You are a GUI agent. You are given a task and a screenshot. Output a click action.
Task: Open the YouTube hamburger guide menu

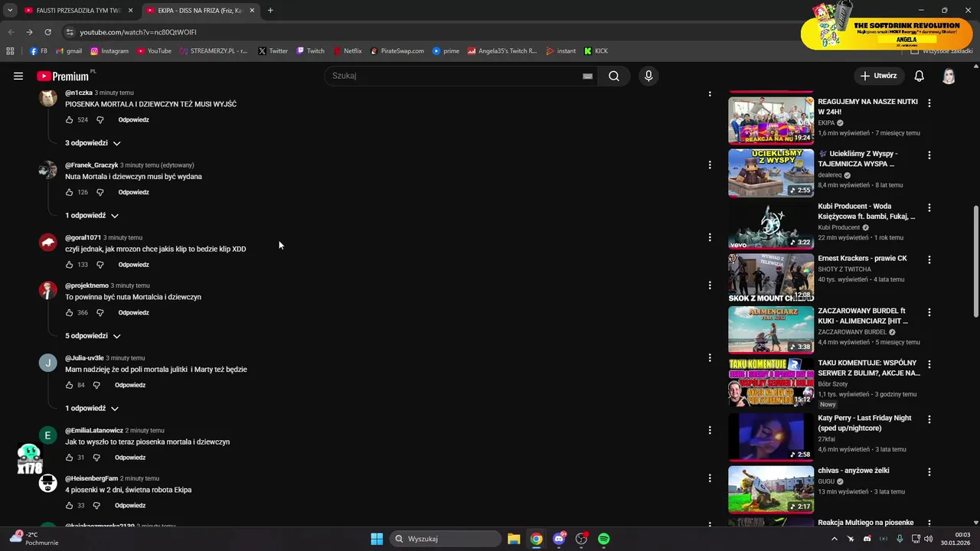(18, 76)
